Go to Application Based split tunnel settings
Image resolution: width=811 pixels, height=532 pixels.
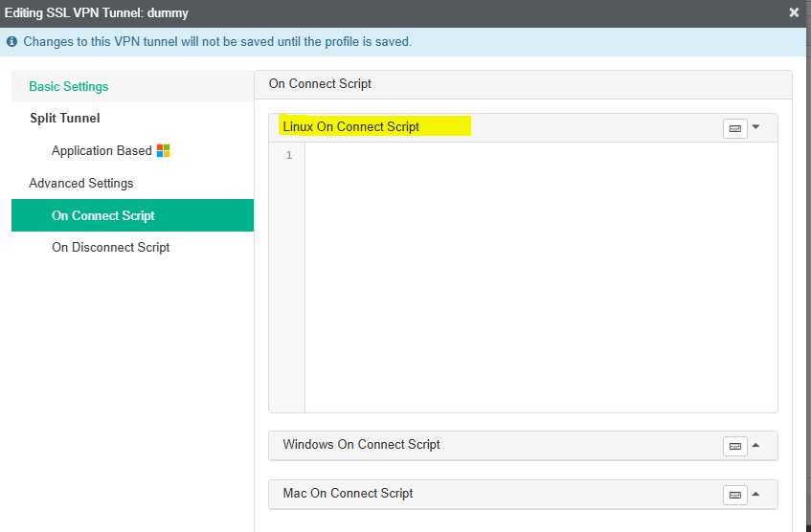click(101, 150)
